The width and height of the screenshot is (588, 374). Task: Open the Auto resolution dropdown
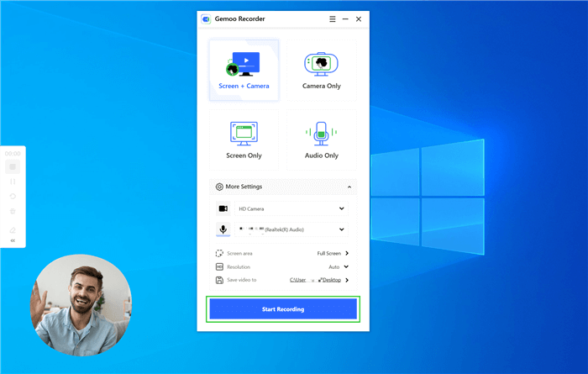[339, 266]
